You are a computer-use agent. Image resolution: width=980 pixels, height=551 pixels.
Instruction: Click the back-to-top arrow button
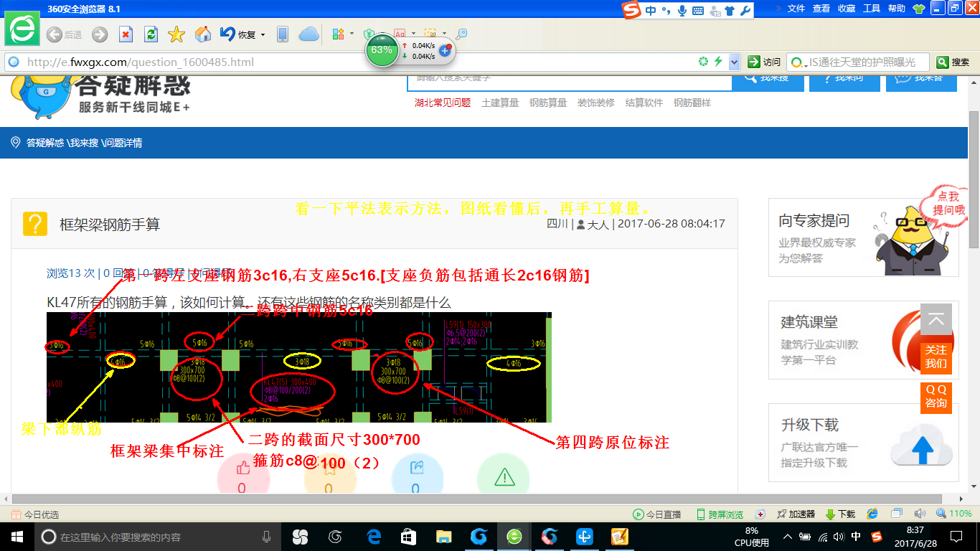point(936,319)
